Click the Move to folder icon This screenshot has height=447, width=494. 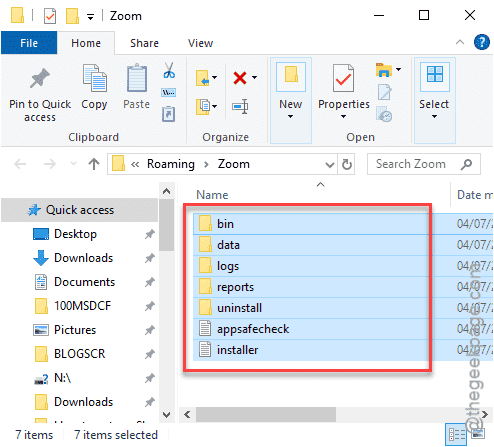pos(203,78)
